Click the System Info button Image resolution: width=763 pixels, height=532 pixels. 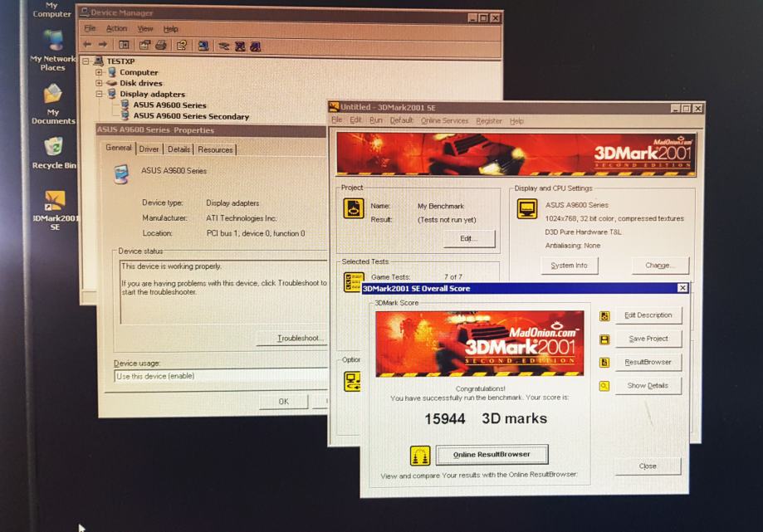point(569,266)
